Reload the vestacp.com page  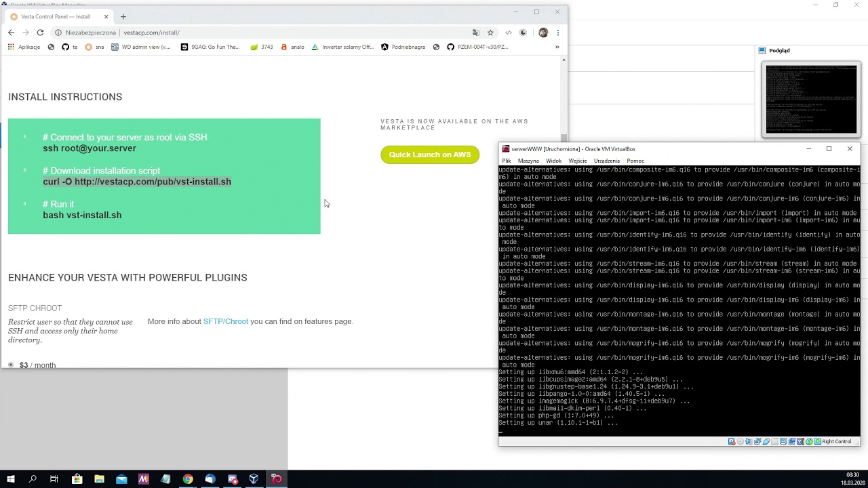[40, 33]
